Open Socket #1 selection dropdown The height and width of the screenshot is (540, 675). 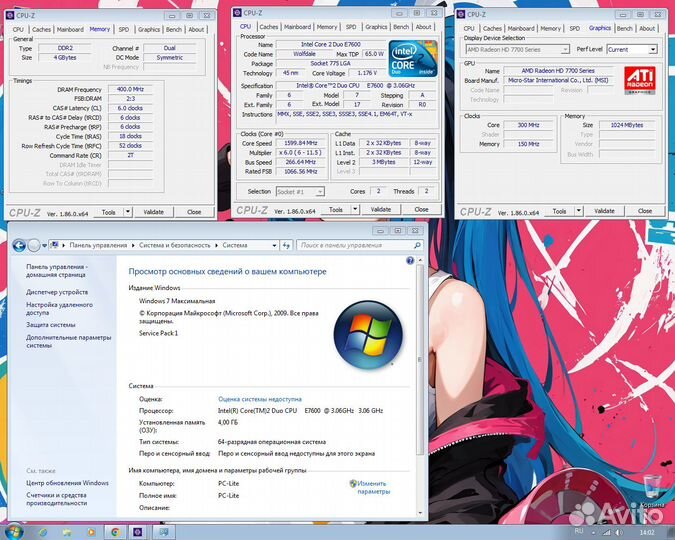[300, 192]
